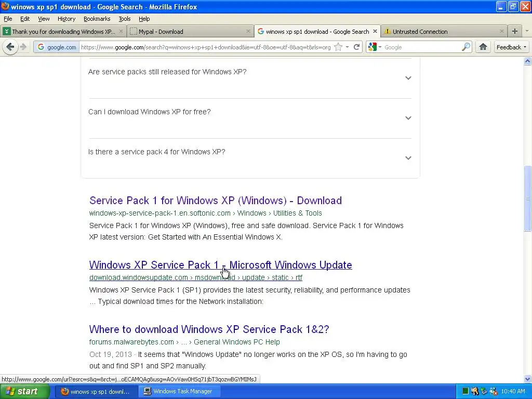Switch to the Untrusted Connection tab
Viewport: 532px width, 399px height.
pos(444,31)
